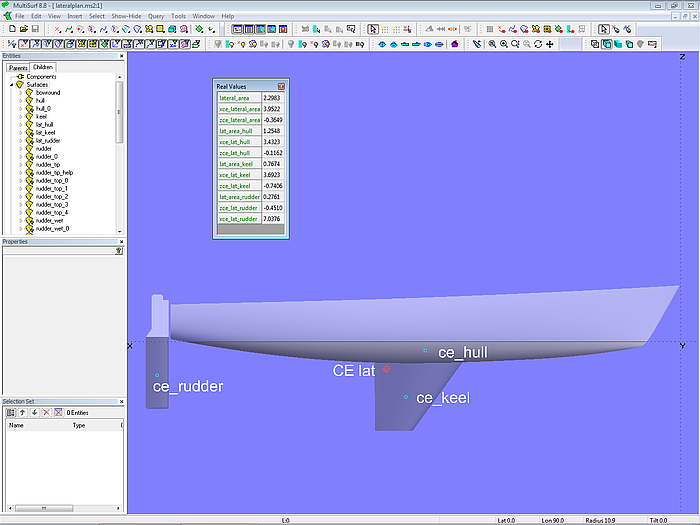Screen dimensions: 700x525
Task: Collapse the Surfaces tree group
Action: coord(12,85)
